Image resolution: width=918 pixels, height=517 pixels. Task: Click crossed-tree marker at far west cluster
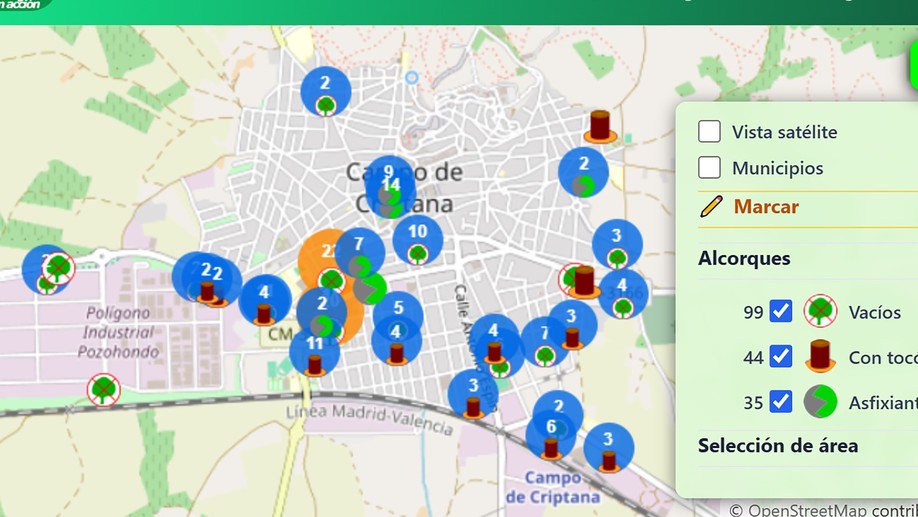pos(58,269)
